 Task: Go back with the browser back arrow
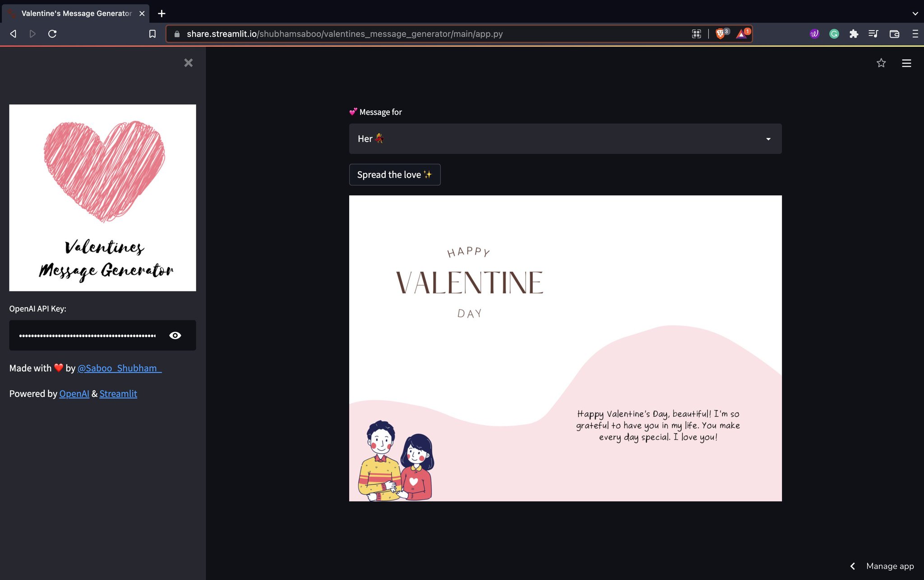point(13,34)
